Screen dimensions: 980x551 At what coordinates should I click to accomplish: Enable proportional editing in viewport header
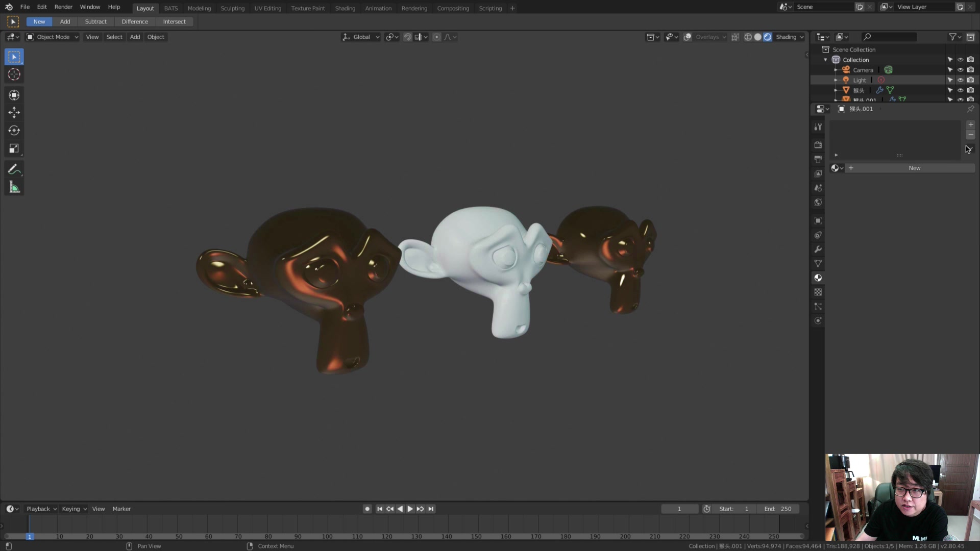[x=436, y=37]
